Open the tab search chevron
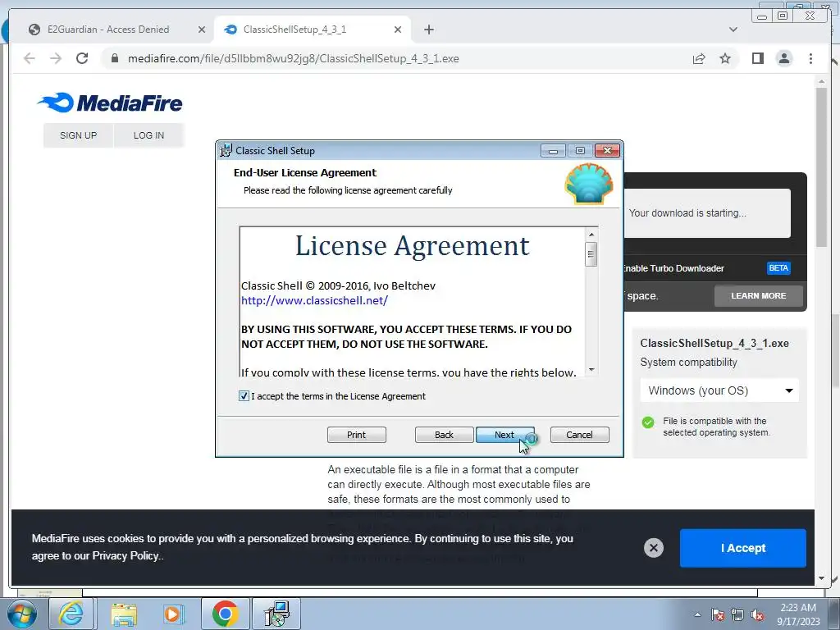Screen dimensions: 840x630 pos(733,30)
